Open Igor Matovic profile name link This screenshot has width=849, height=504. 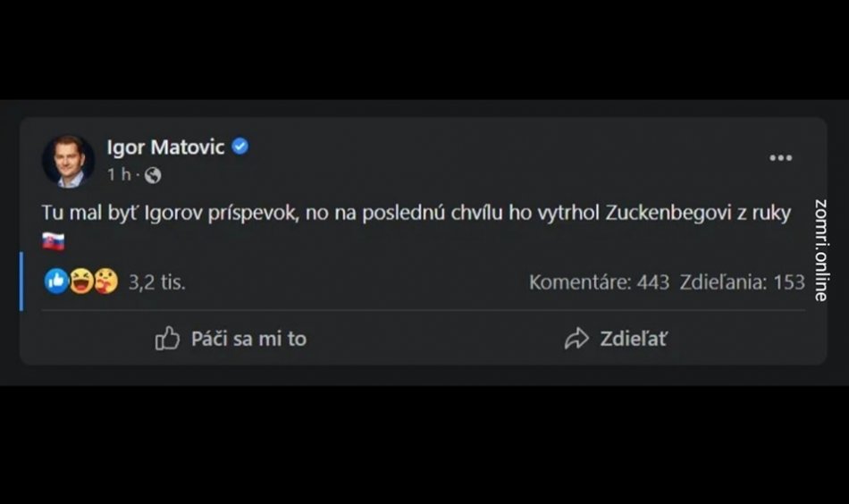[x=165, y=147]
